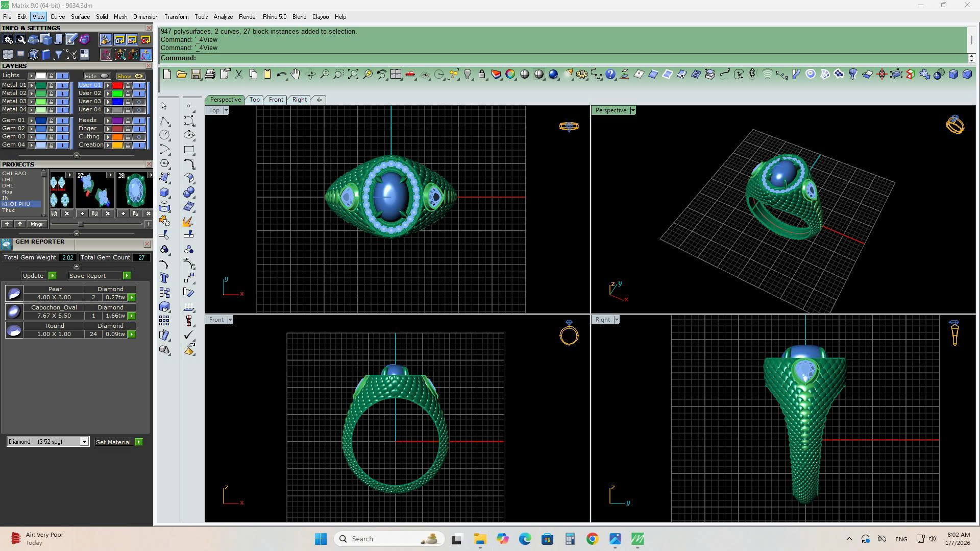980x551 pixels.
Task: Toggle lock on Gem 01 layer
Action: click(x=51, y=121)
